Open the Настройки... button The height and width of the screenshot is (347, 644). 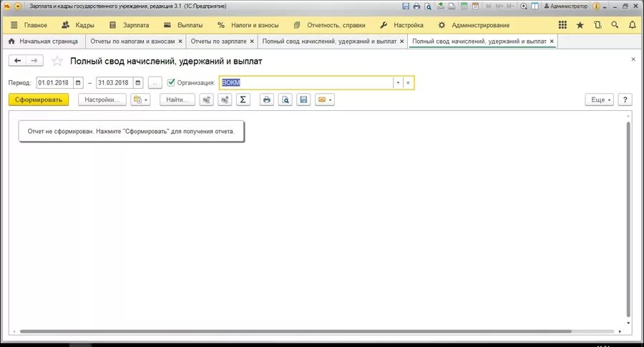(x=102, y=99)
